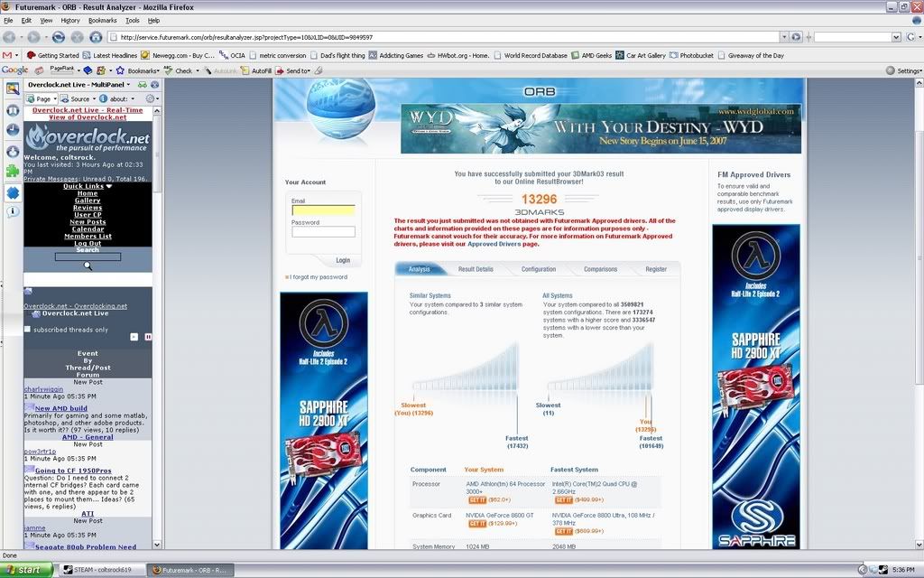Focus the Overclock.net panel Search box

coord(88,256)
